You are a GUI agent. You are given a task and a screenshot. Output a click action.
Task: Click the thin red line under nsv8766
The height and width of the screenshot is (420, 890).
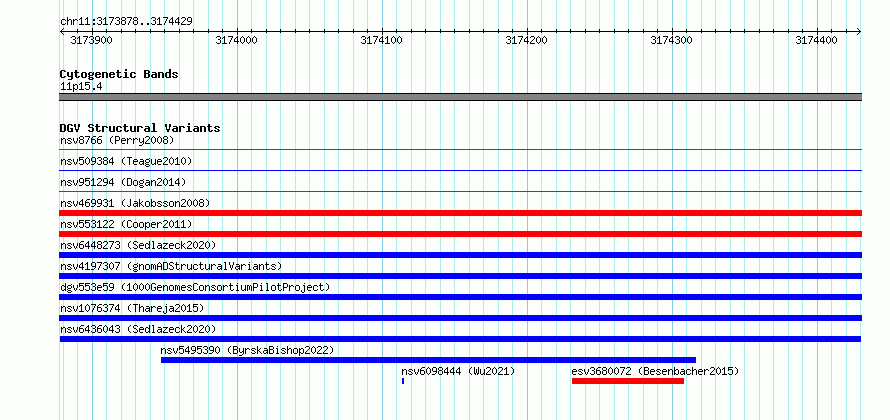[x=460, y=150]
